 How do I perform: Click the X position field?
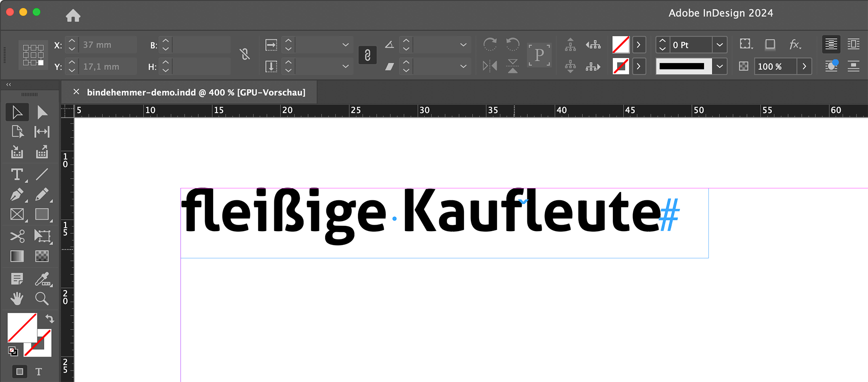click(108, 45)
